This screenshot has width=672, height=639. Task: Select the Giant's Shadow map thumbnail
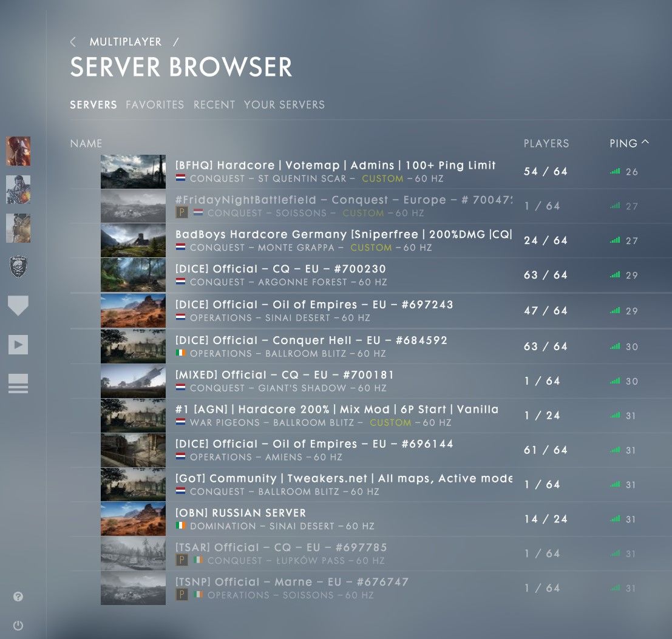[134, 381]
